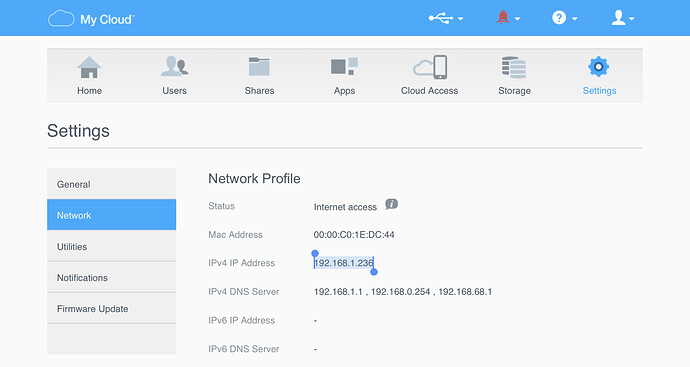690x367 pixels.
Task: Open the red alerts bell icon
Action: 503,18
